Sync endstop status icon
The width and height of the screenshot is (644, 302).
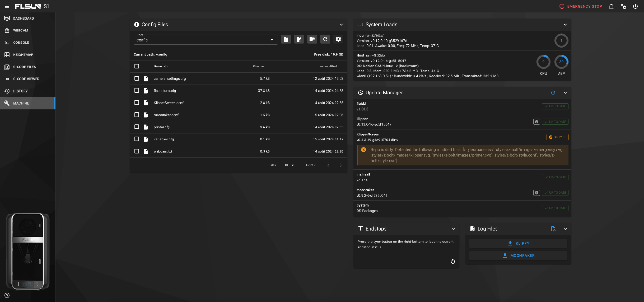click(453, 262)
